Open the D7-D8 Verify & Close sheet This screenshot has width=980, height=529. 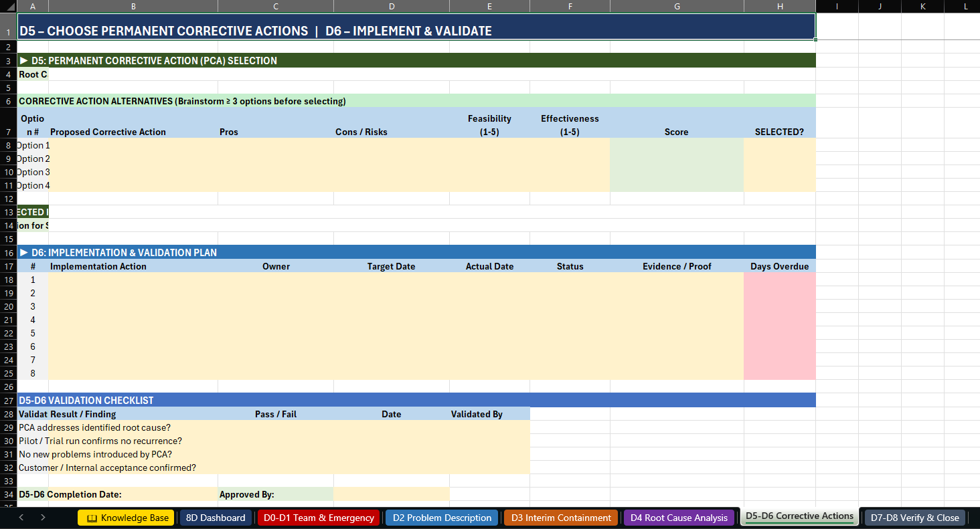914,516
